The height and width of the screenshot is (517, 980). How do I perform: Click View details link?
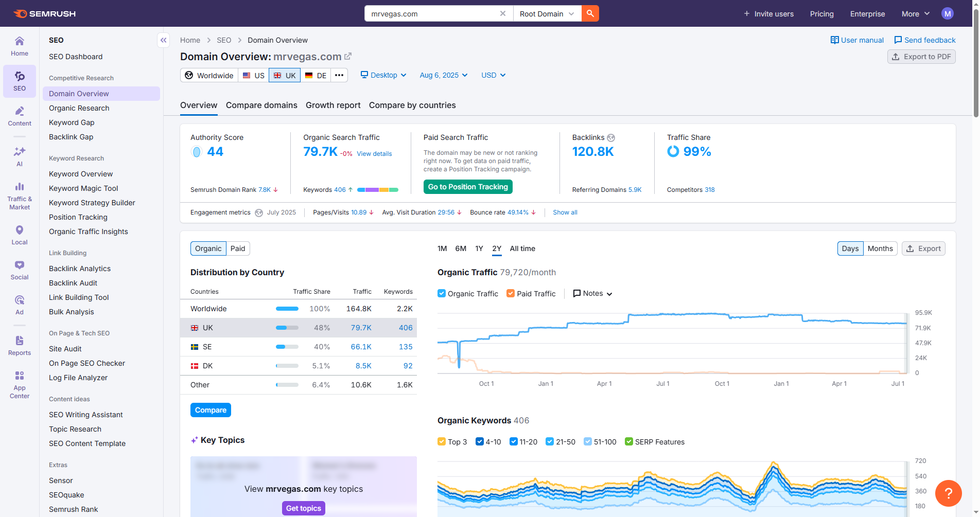coord(374,154)
